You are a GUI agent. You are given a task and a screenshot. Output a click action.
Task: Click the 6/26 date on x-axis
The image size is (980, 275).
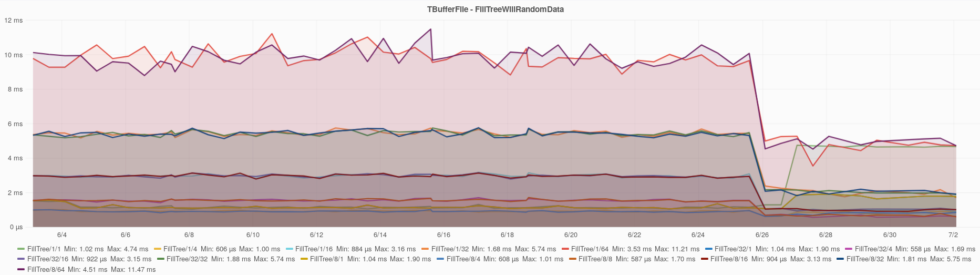762,235
